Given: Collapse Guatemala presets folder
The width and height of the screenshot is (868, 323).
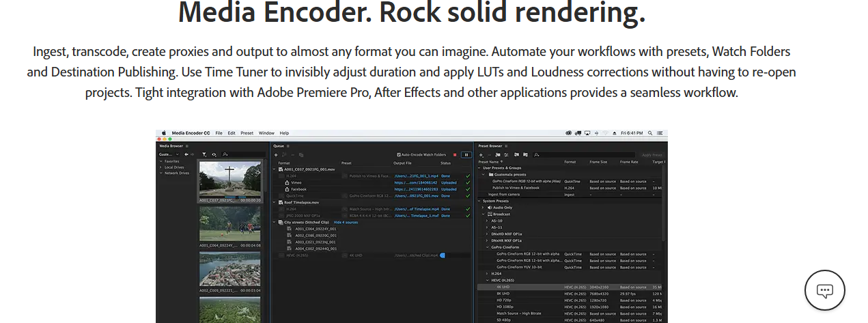Looking at the screenshot, I should tap(484, 175).
